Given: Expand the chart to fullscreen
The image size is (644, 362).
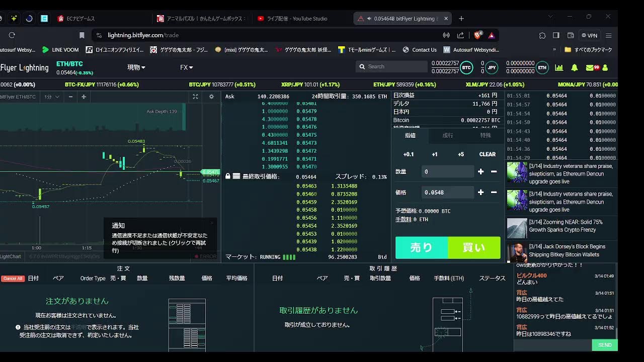Looking at the screenshot, I should click(x=196, y=97).
